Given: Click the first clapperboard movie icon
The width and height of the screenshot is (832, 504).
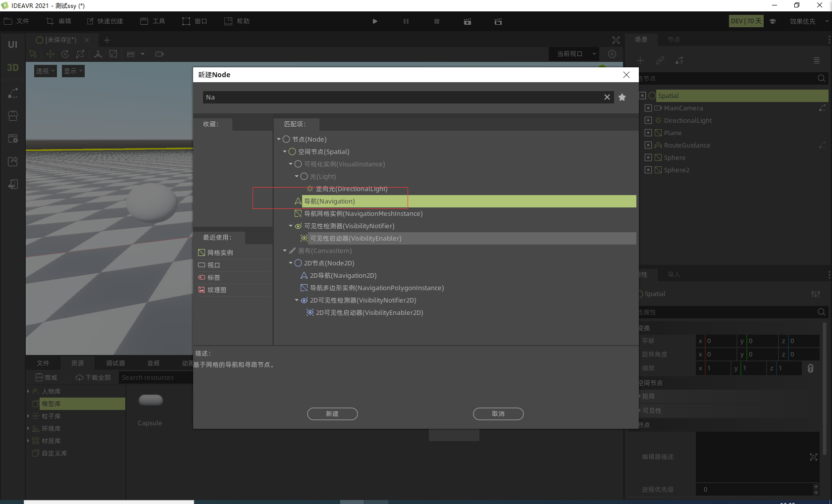Looking at the screenshot, I should (468, 21).
